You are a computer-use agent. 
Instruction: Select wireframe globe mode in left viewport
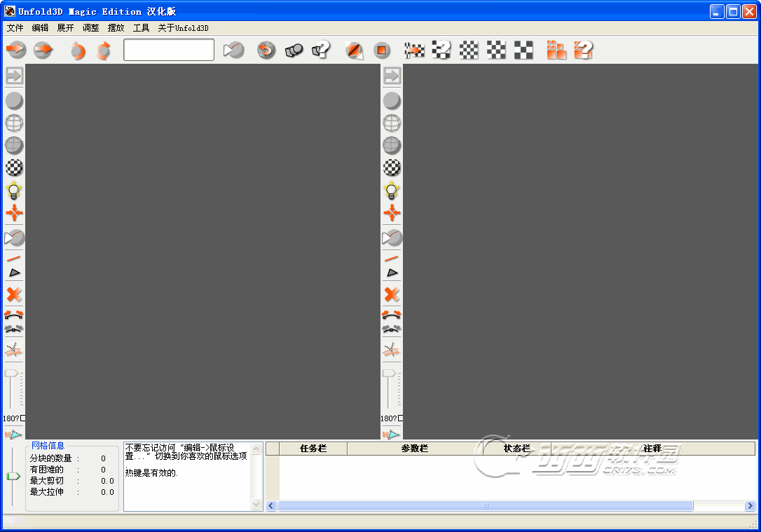(14, 123)
